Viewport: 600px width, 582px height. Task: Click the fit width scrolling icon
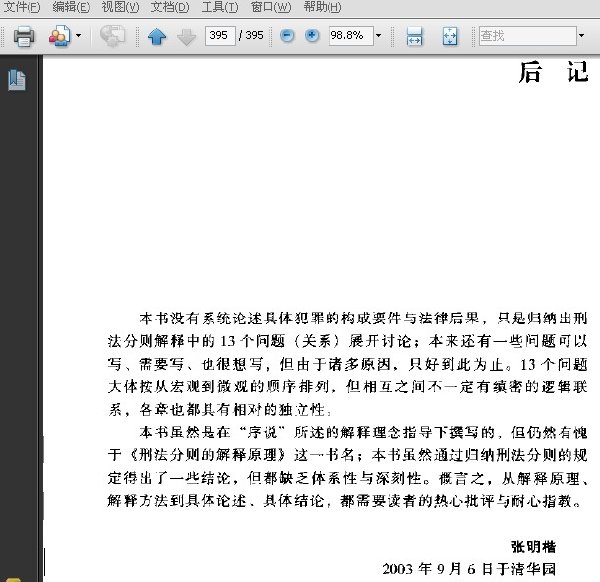coord(414,36)
